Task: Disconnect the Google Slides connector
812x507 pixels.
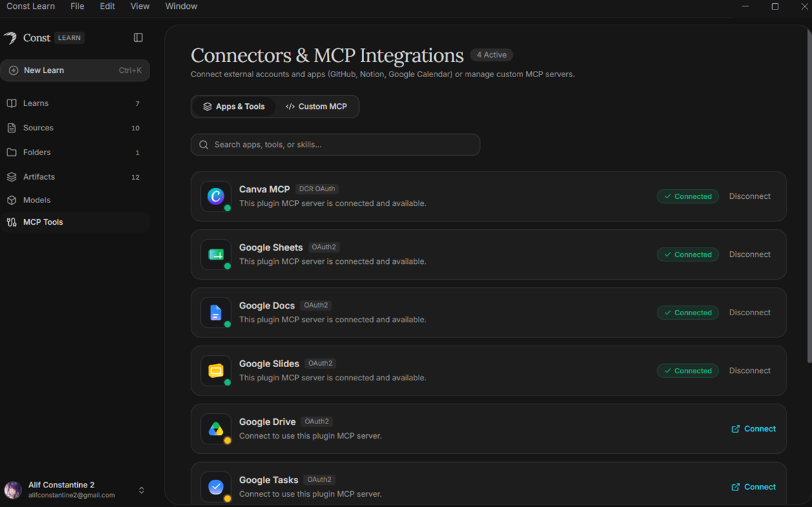Action: click(x=750, y=371)
